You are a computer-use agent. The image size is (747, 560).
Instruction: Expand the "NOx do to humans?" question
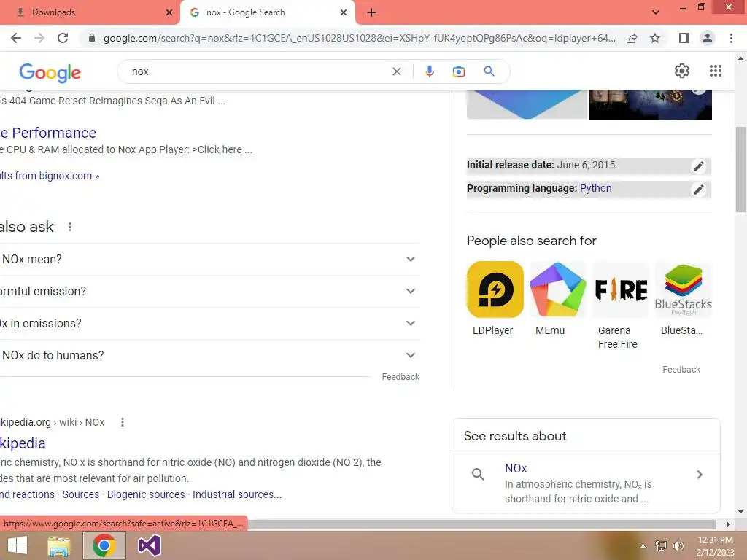210,355
